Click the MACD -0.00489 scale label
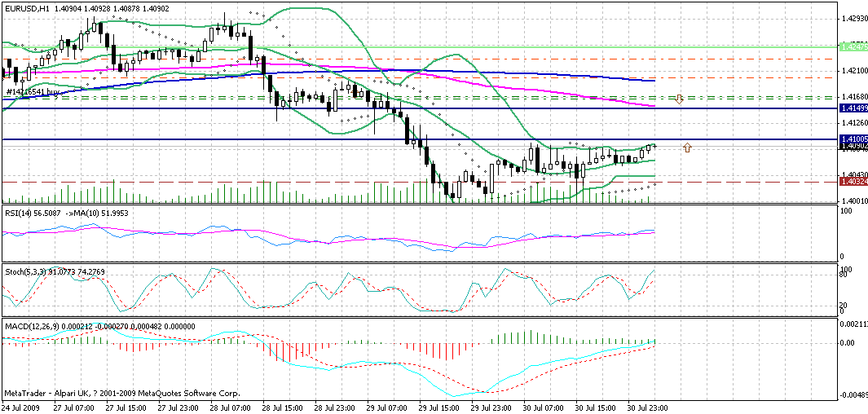Screen dimensions: 868x414 pyautogui.click(x=854, y=394)
